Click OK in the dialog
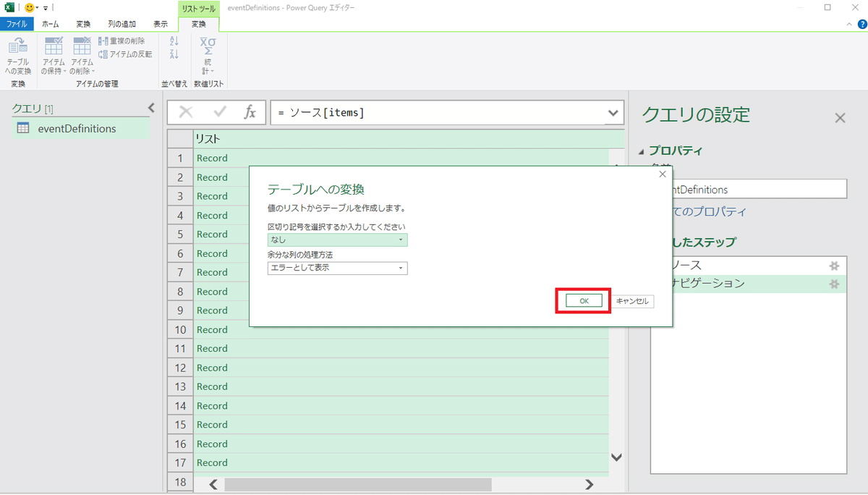The height and width of the screenshot is (495, 868). pos(584,301)
